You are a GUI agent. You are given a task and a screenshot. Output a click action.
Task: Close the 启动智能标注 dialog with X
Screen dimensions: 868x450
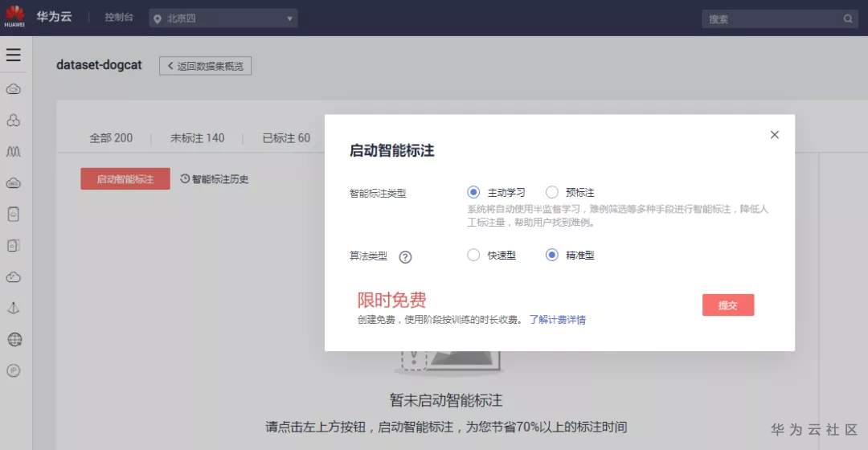tap(775, 134)
